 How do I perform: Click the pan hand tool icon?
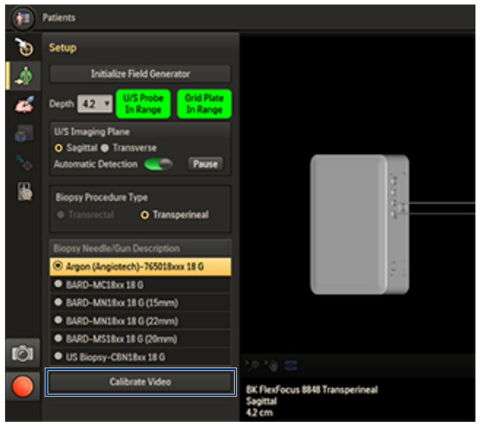coord(271,365)
